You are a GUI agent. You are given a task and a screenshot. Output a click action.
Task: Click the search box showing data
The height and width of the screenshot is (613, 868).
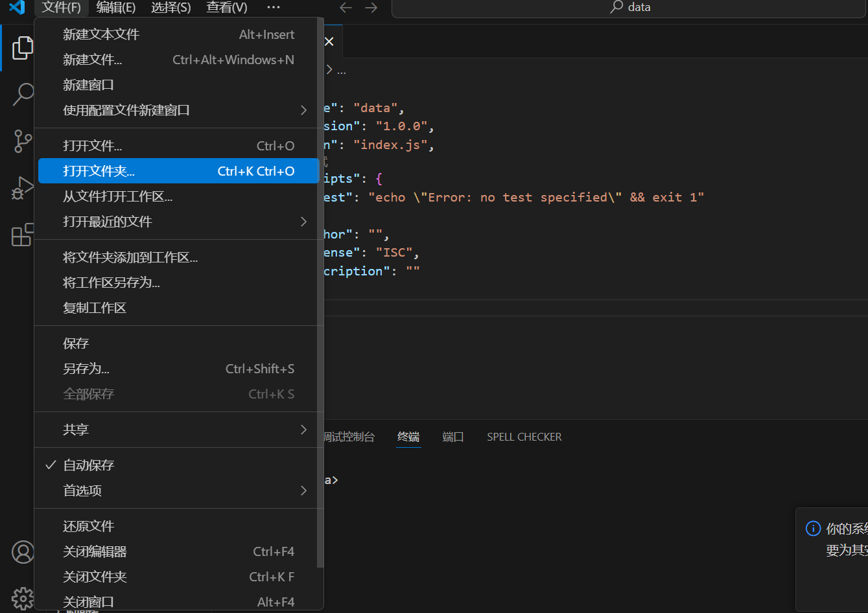point(629,7)
